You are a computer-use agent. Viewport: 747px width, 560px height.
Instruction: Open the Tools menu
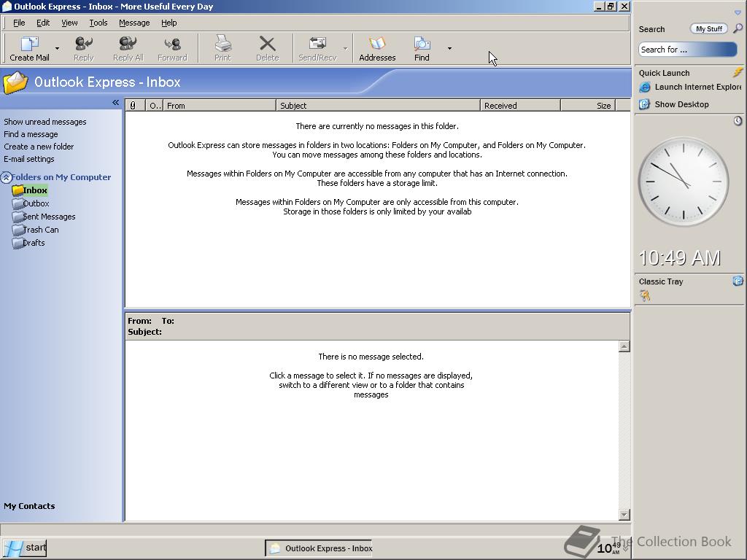tap(98, 23)
